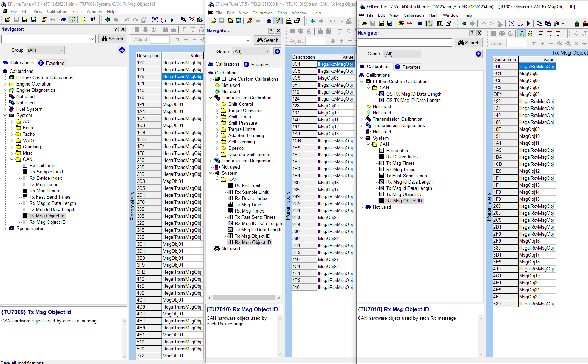The width and height of the screenshot is (588, 364).
Task: Click right arrow of T43.24251030 navigator scrollbar
Action: 279,298
